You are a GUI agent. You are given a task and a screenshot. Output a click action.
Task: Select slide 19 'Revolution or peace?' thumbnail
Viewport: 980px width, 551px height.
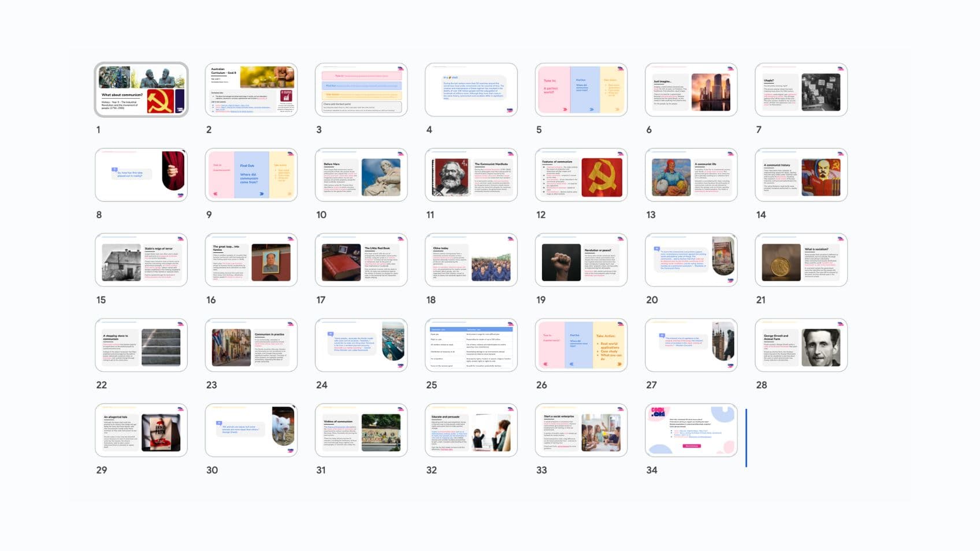581,260
